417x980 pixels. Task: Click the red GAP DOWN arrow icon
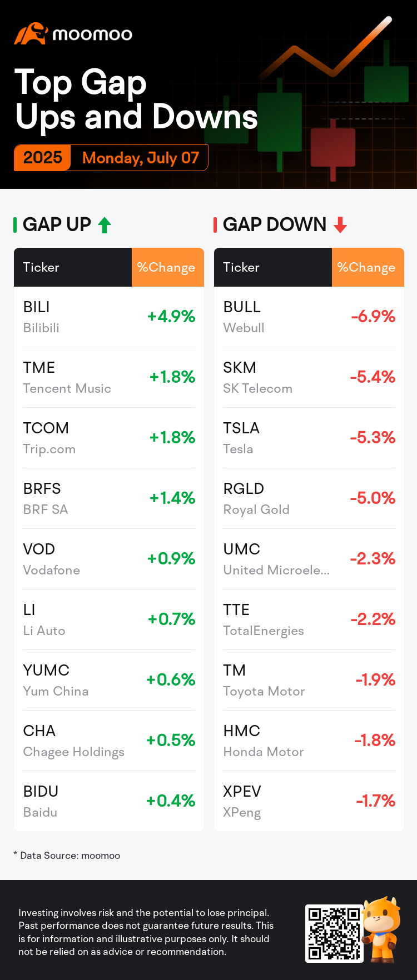tap(340, 225)
